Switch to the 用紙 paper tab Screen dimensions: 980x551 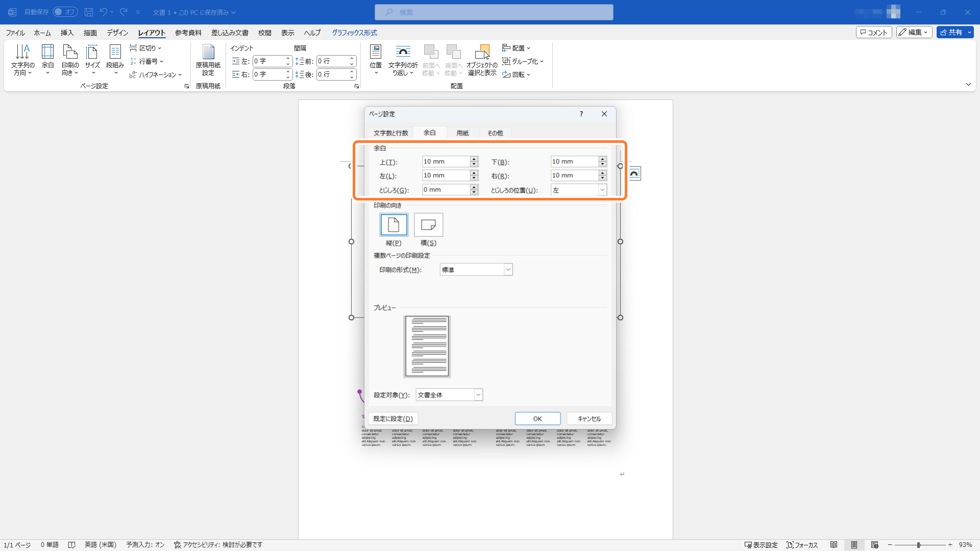[x=461, y=133]
